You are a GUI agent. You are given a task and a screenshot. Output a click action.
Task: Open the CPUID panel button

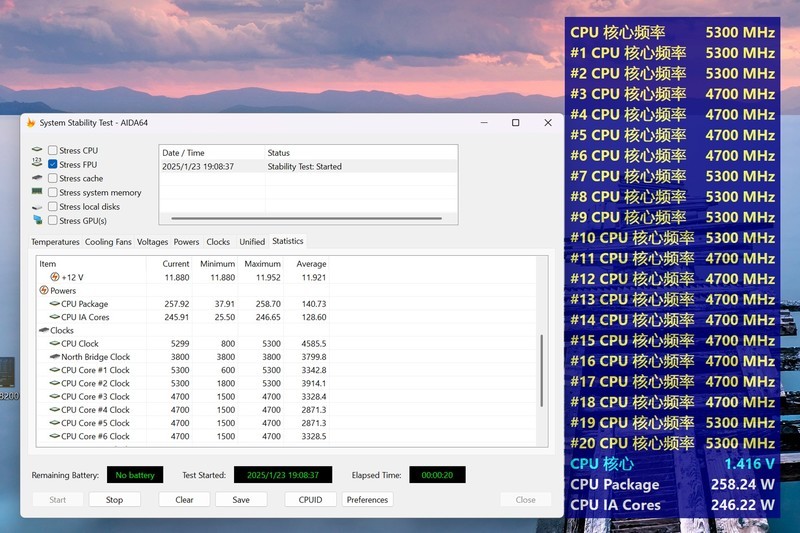pos(310,500)
